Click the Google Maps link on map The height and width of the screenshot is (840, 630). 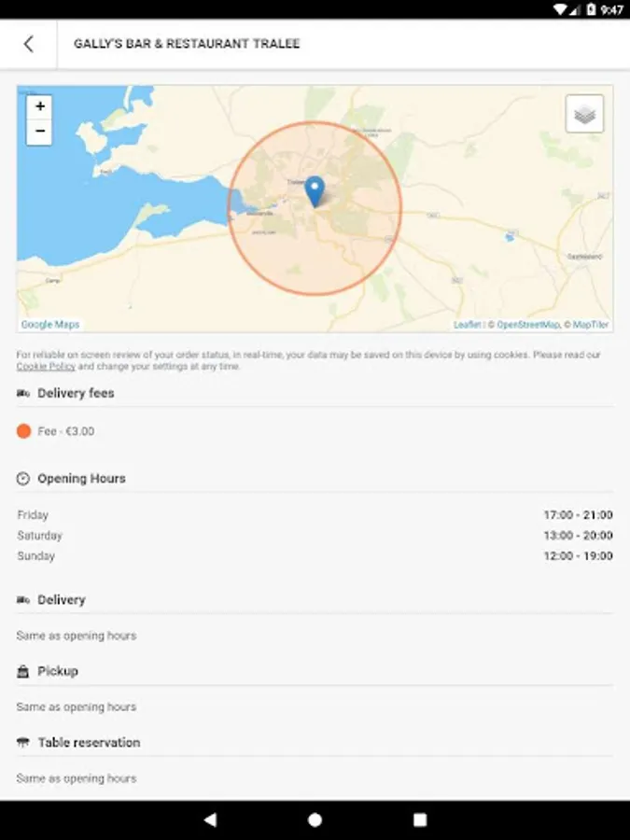pyautogui.click(x=50, y=325)
